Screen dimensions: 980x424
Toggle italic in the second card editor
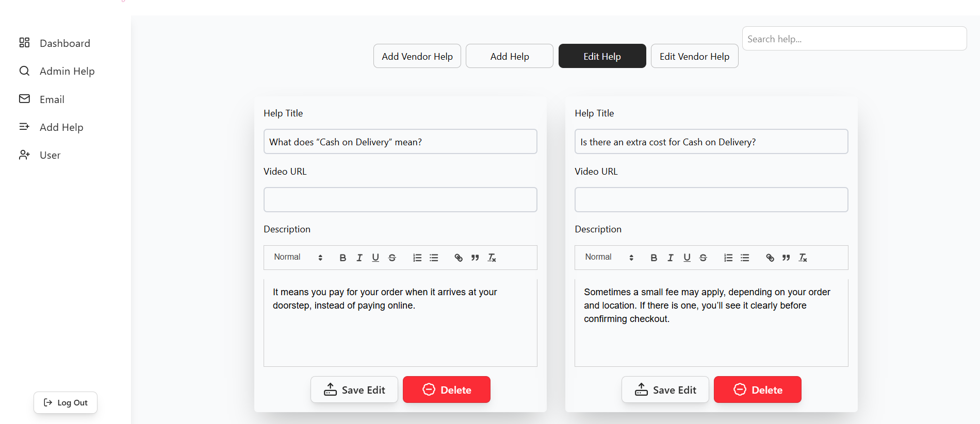671,258
